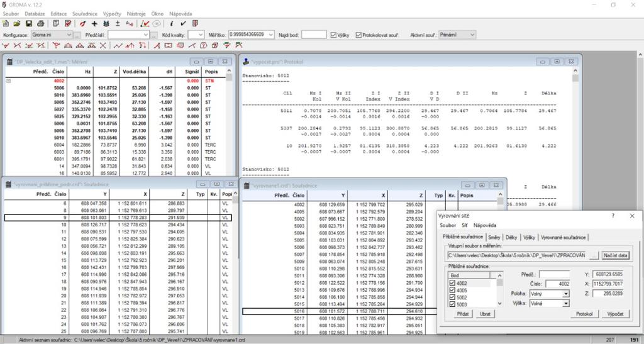Image resolution: width=644 pixels, height=344 pixels.
Task: Click the rectangle icon in calculations toolbar
Action: pos(169,45)
